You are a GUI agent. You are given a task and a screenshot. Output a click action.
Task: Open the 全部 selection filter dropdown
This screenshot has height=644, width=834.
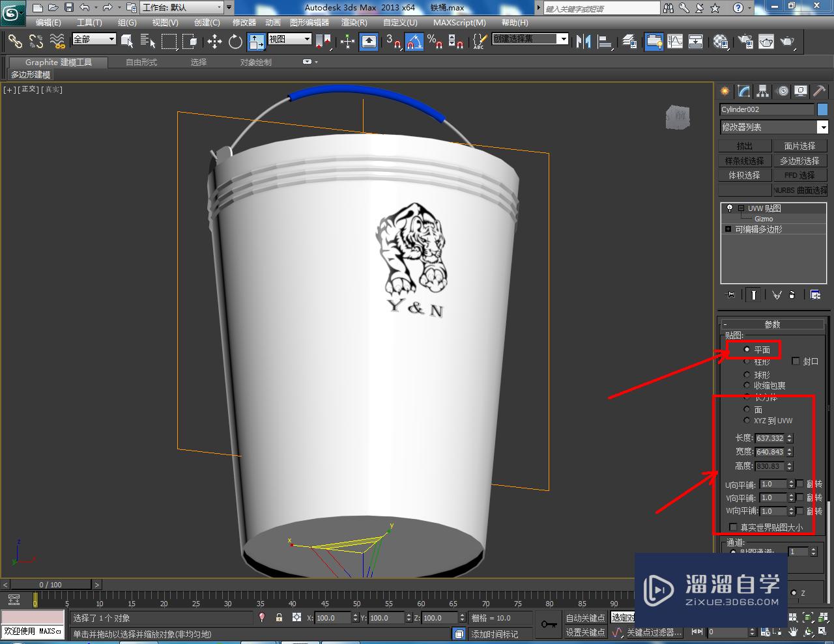tap(94, 39)
